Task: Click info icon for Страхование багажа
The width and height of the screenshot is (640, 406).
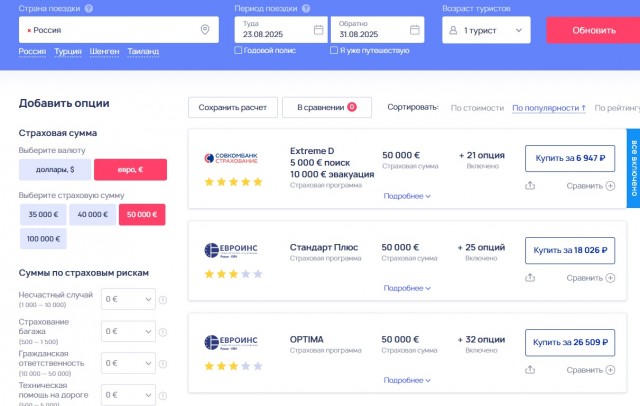Action: pyautogui.click(x=162, y=332)
